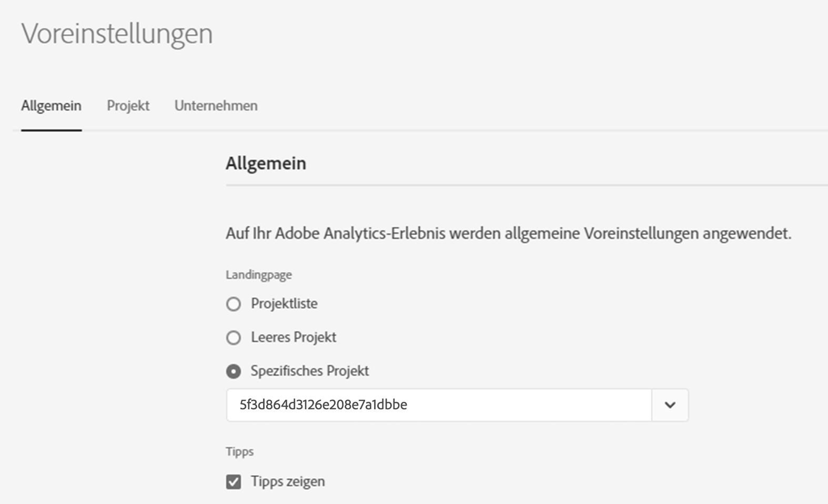The width and height of the screenshot is (828, 504).
Task: Click the bold Allgemein section heading
Action: click(266, 163)
